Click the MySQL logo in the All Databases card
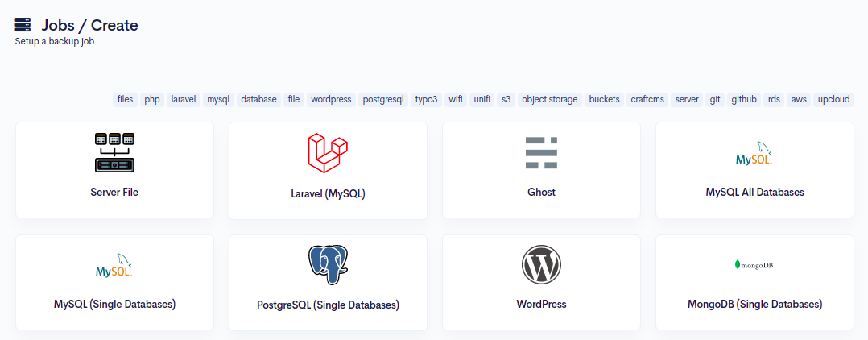Screen dimensions: 868x340 pyautogui.click(x=754, y=154)
